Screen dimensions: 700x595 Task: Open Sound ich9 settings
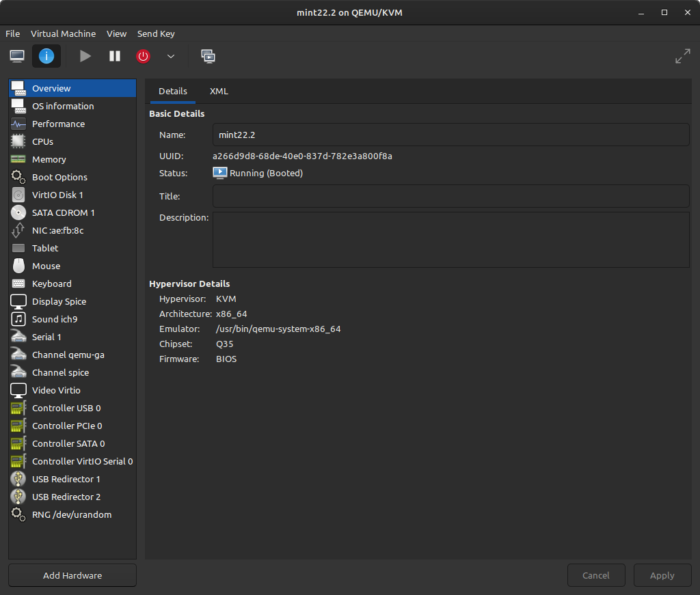pyautogui.click(x=72, y=319)
